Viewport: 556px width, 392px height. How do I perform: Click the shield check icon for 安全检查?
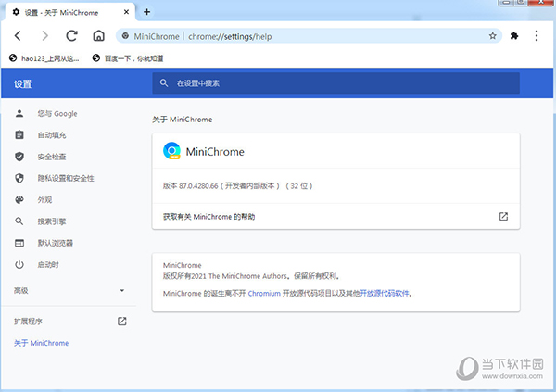click(x=19, y=157)
